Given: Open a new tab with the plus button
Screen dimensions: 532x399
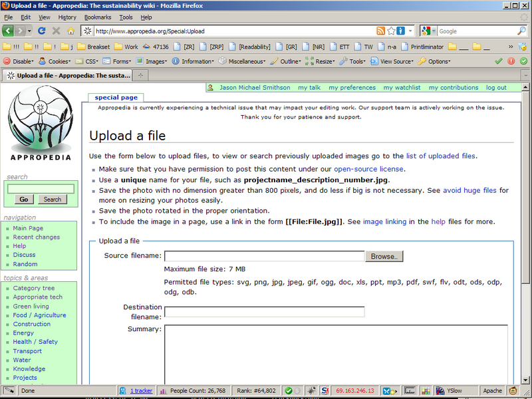Looking at the screenshot, I should point(140,75).
